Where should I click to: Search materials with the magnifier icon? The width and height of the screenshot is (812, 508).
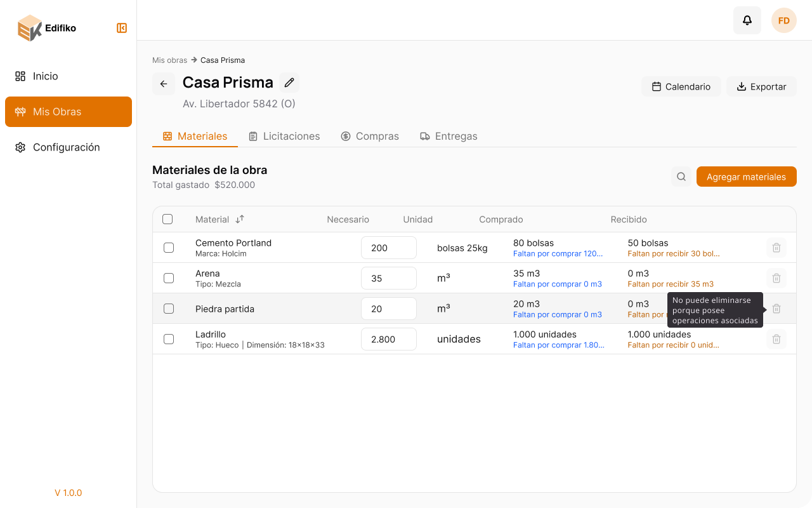pos(681,177)
